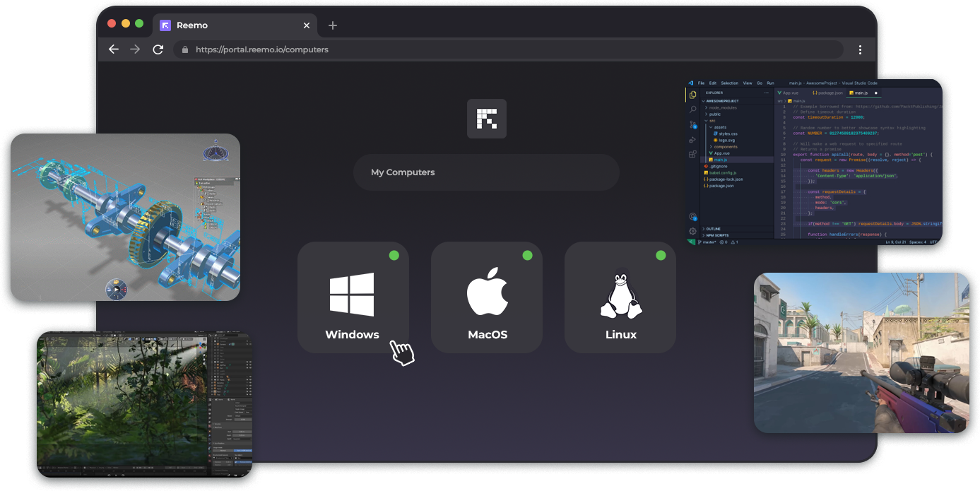Screen dimensions: 980x491
Task: Open the Go menu in VS Code
Action: click(x=760, y=83)
